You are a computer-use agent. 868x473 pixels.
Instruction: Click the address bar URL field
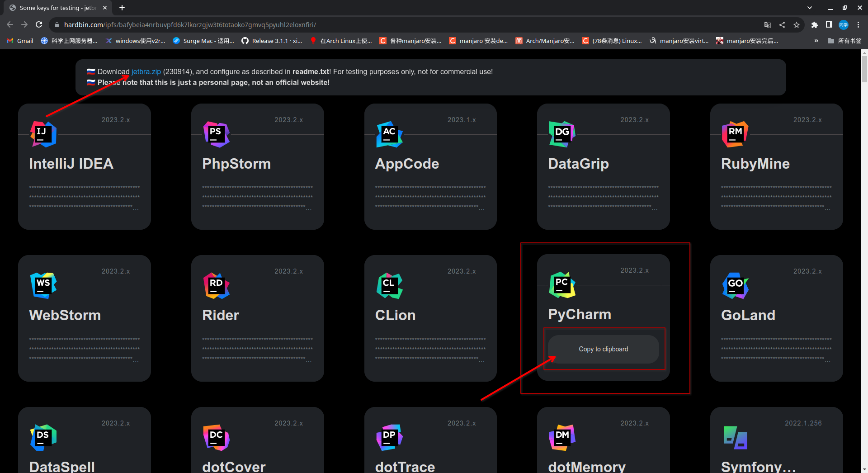click(407, 25)
